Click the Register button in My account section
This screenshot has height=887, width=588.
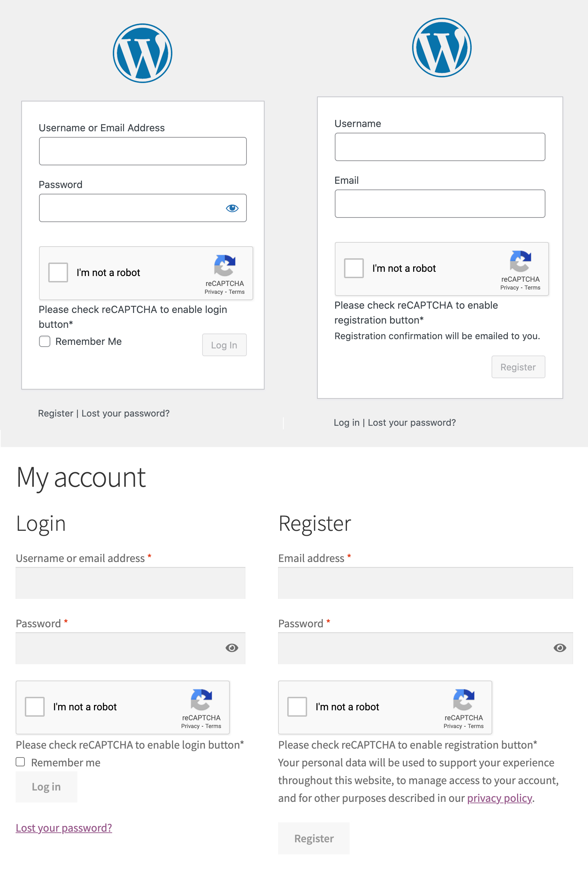point(314,838)
